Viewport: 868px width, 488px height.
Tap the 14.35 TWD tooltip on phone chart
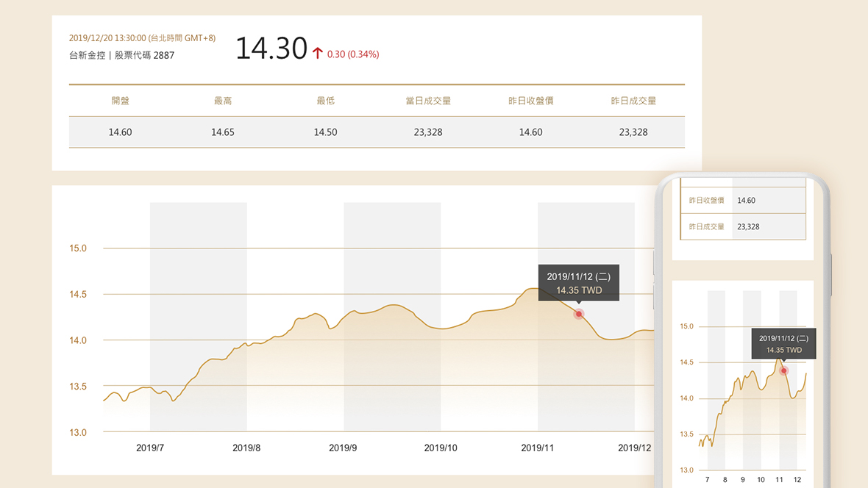783,344
